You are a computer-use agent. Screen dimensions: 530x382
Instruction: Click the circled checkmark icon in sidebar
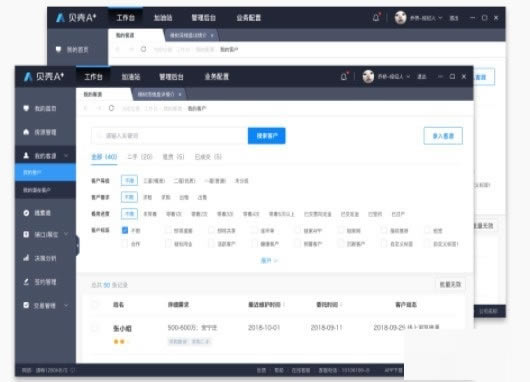[26, 213]
